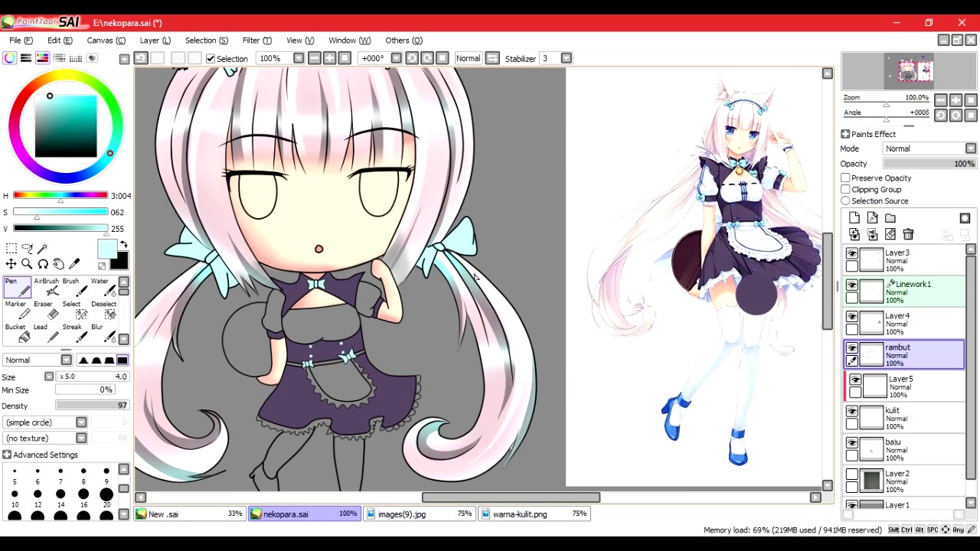
Task: Select the AirBrush tool
Action: 46,288
